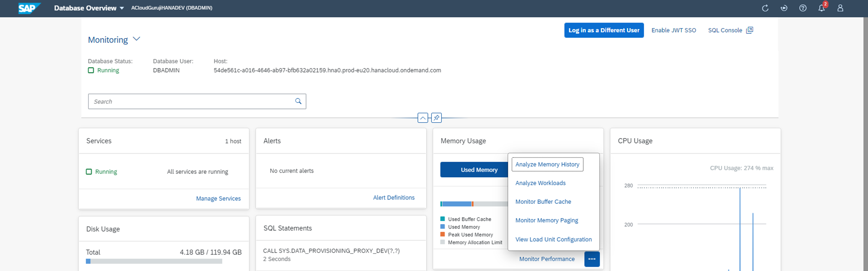Expand the Monitoring view dropdown
This screenshot has width=868, height=271.
click(x=136, y=39)
